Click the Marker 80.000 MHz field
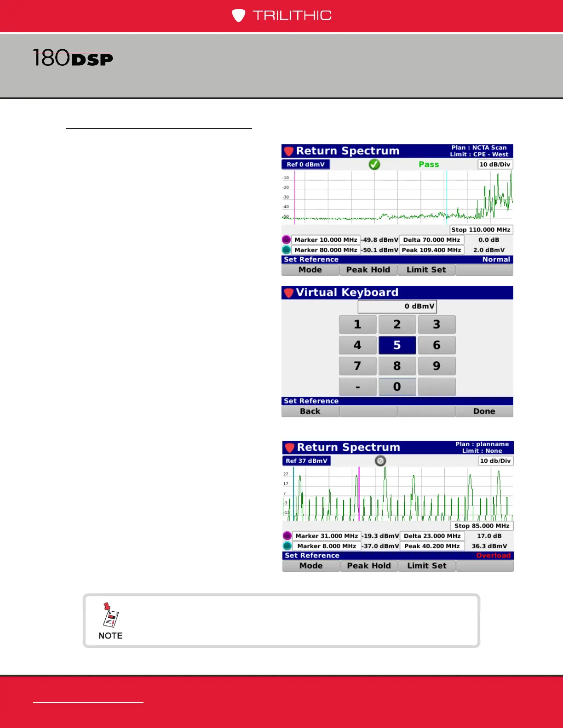 326,250
